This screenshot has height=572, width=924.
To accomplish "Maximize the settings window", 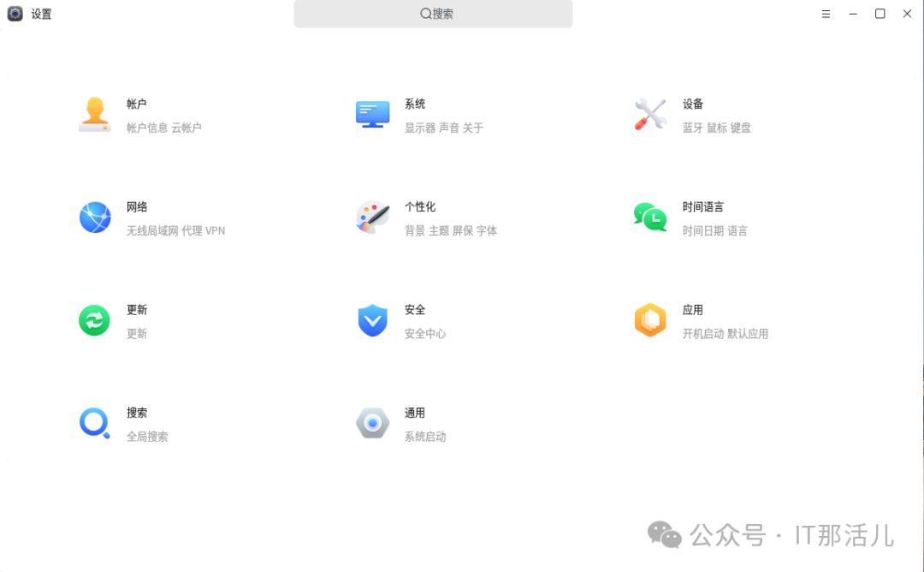I will click(880, 14).
